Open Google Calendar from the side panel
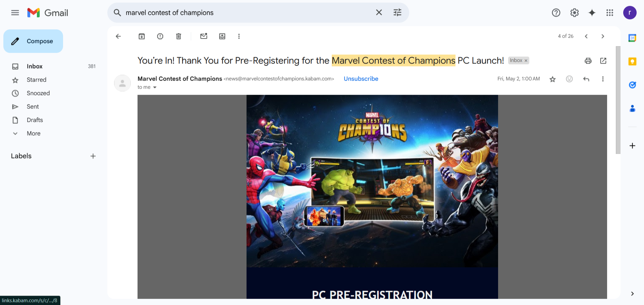The height and width of the screenshot is (305, 644). (x=632, y=38)
